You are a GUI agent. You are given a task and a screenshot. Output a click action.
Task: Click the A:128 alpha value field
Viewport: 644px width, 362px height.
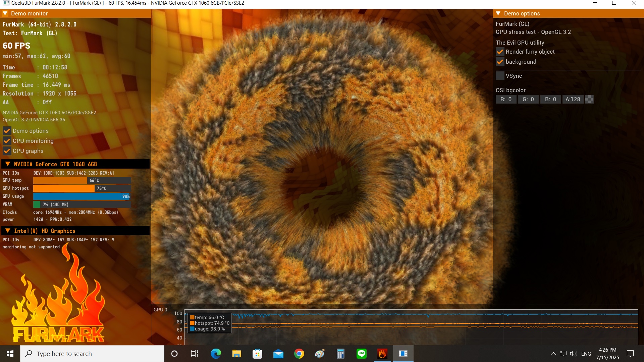[573, 99]
